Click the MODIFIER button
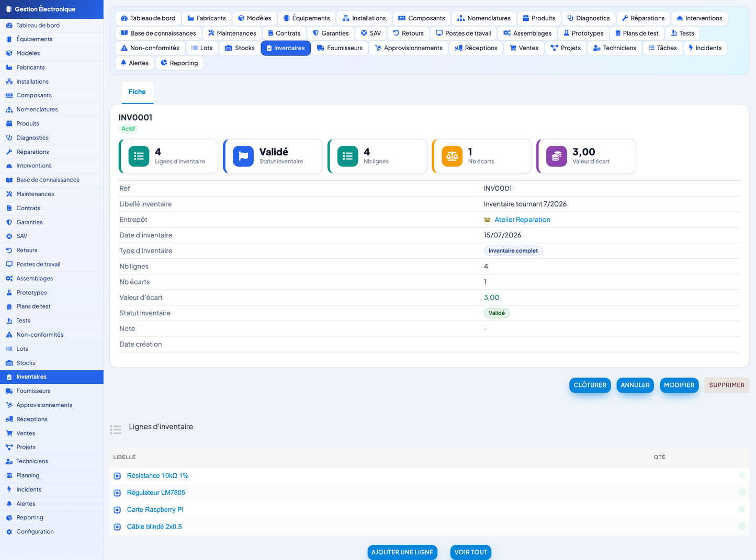 click(679, 385)
